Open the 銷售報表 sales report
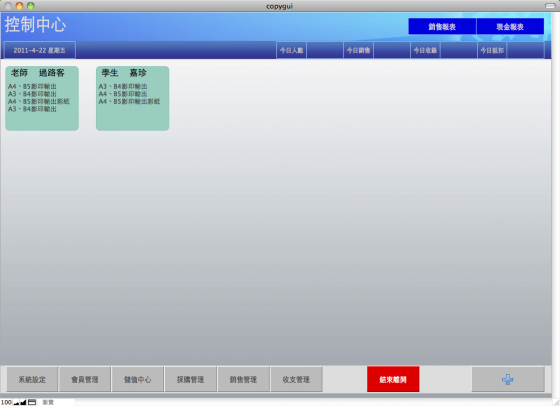 tap(442, 26)
